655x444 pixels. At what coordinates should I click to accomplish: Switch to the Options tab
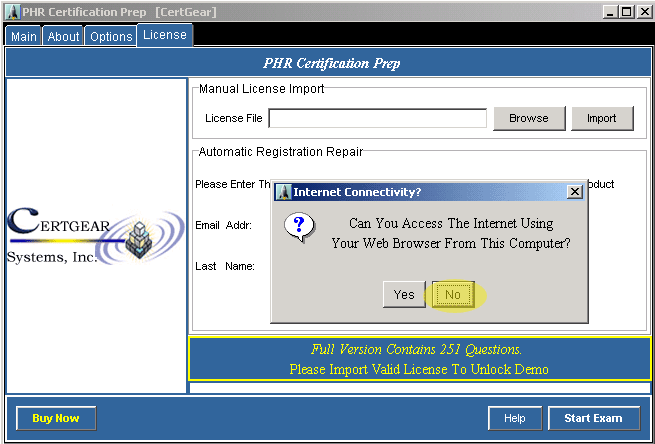[x=111, y=36]
